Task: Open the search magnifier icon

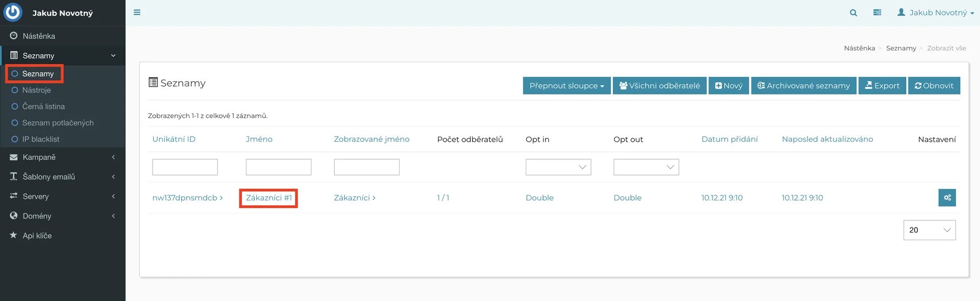Action: [853, 13]
